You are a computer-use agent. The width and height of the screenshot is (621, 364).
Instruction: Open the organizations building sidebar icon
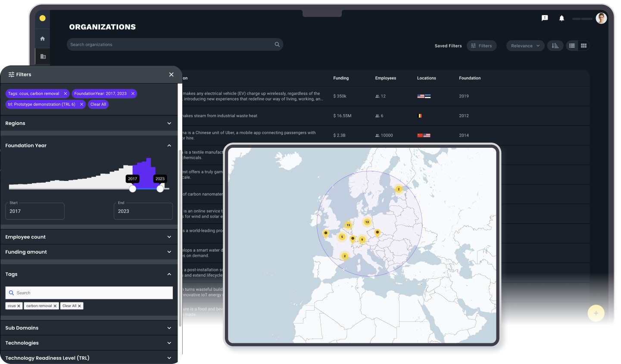tap(43, 56)
